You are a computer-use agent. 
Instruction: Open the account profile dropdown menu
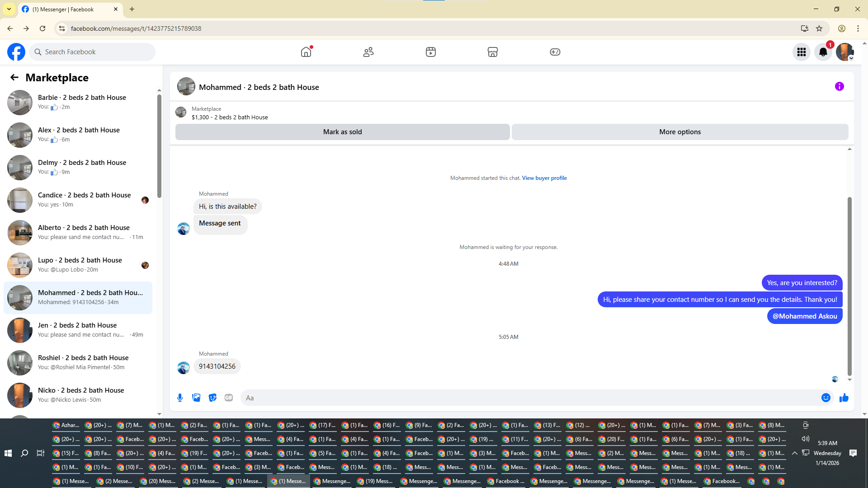point(844,52)
